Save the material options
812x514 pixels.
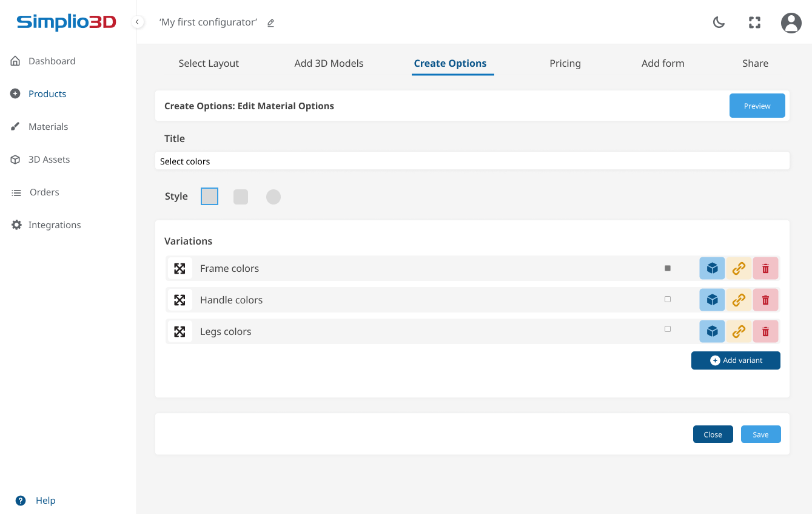tap(760, 434)
